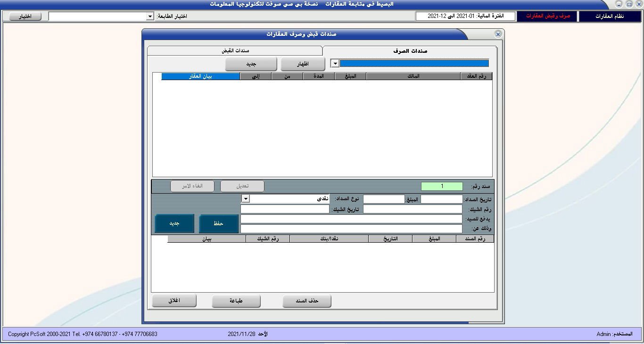The width and height of the screenshot is (644, 344).
Task: Print the voucher via the طباعة button
Action: (x=236, y=301)
